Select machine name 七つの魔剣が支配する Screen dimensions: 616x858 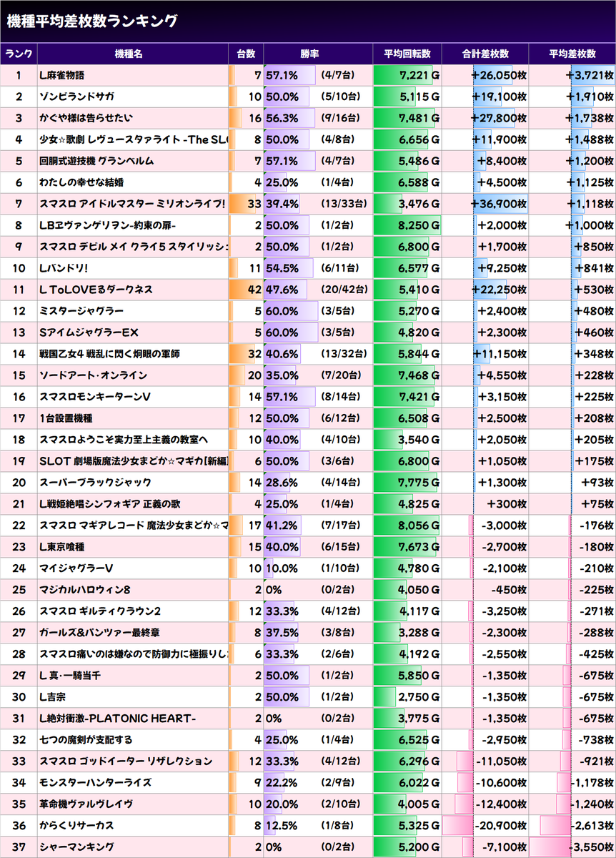(x=86, y=740)
